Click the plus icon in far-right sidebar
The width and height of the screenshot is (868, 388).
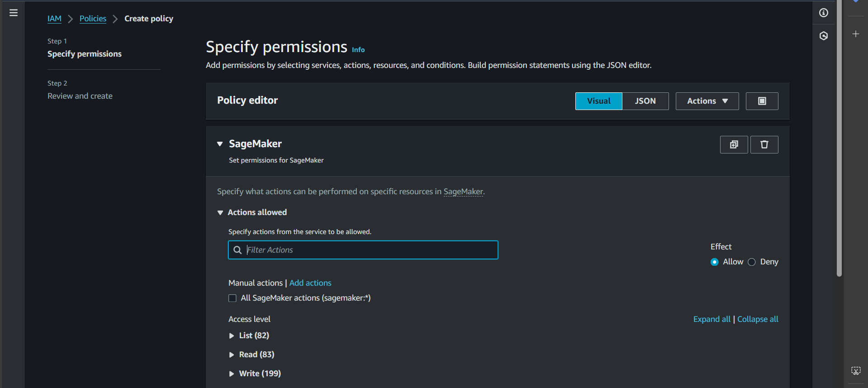coord(856,34)
